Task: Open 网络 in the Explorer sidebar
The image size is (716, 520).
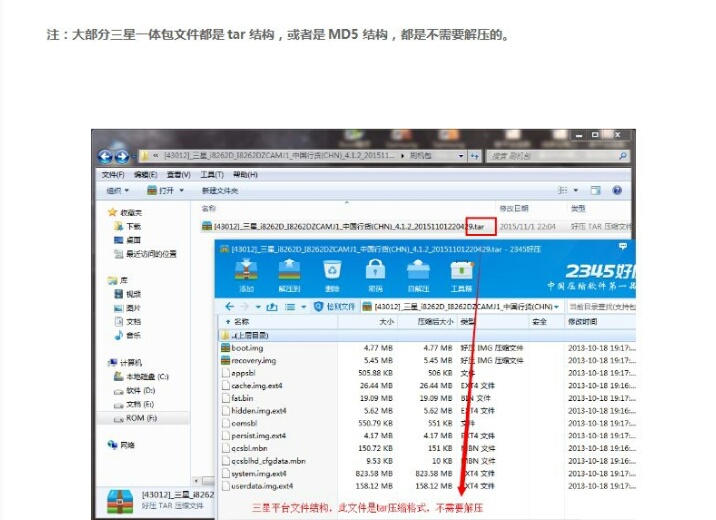Action: coord(121,445)
